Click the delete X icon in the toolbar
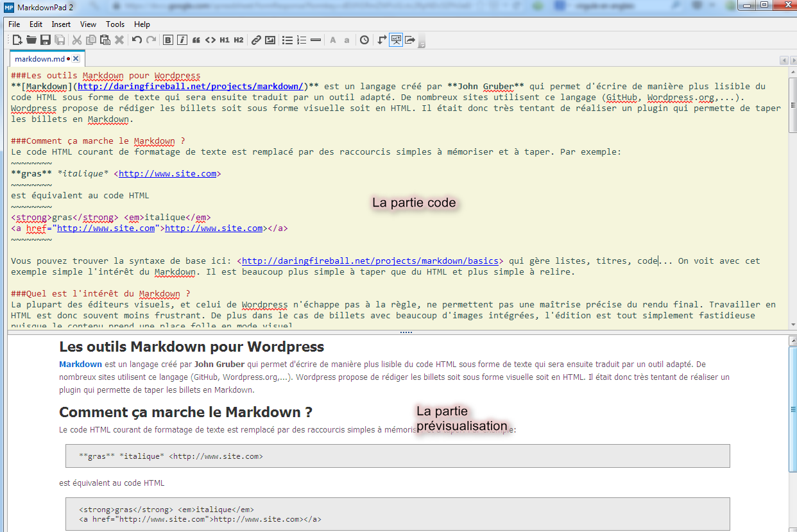The image size is (797, 532). [119, 40]
